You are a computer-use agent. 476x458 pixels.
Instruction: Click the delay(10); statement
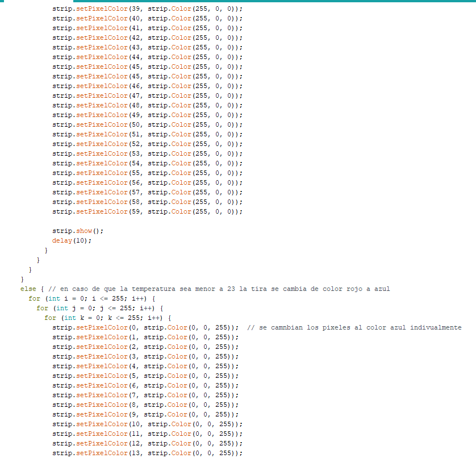point(72,241)
